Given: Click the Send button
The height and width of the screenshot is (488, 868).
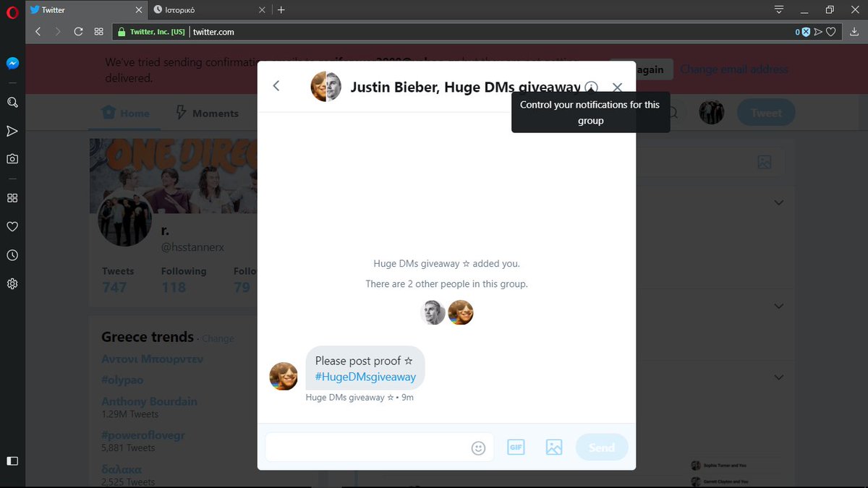Looking at the screenshot, I should [602, 448].
